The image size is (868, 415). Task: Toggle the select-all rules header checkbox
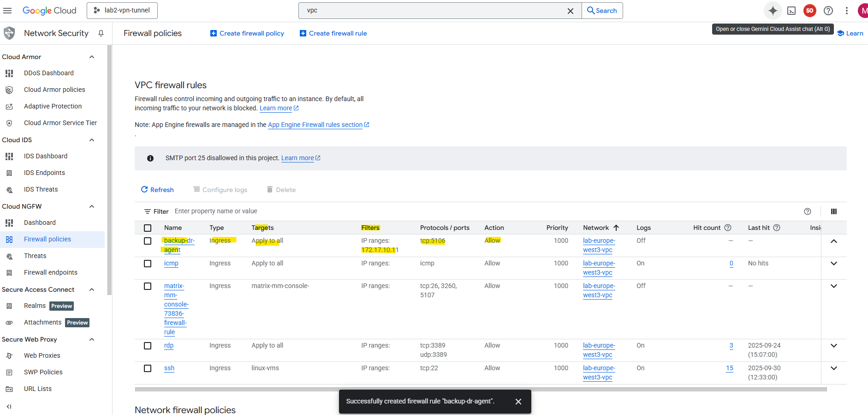[x=148, y=228]
